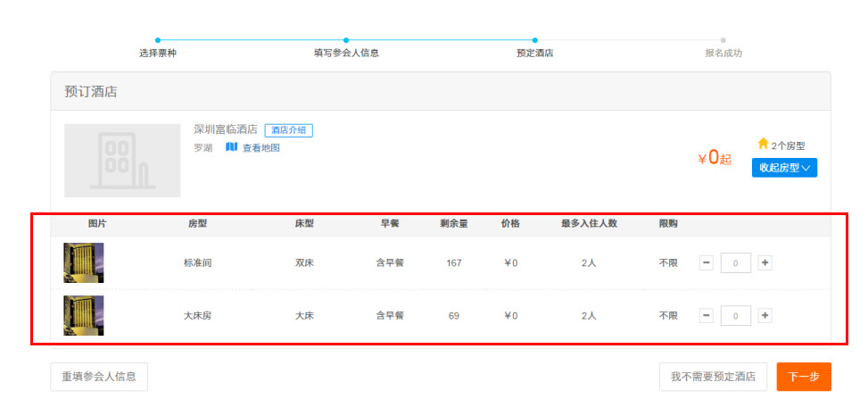This screenshot has height=407, width=868.
Task: Decrease quantity for 大床房 room
Action: (x=707, y=316)
